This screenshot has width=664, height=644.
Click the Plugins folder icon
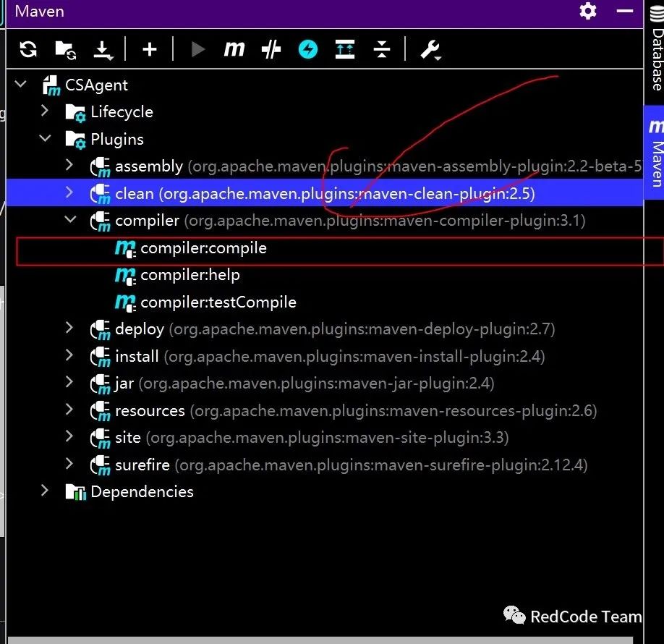[x=75, y=140]
